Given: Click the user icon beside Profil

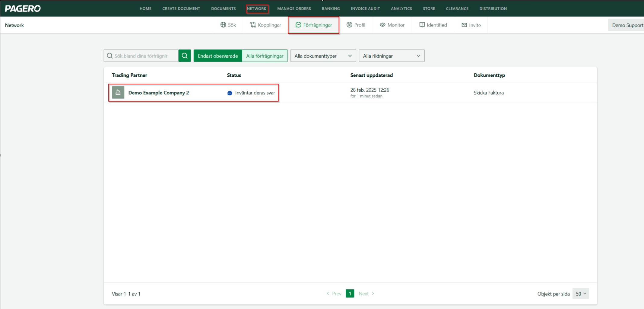Looking at the screenshot, I should pos(349,25).
